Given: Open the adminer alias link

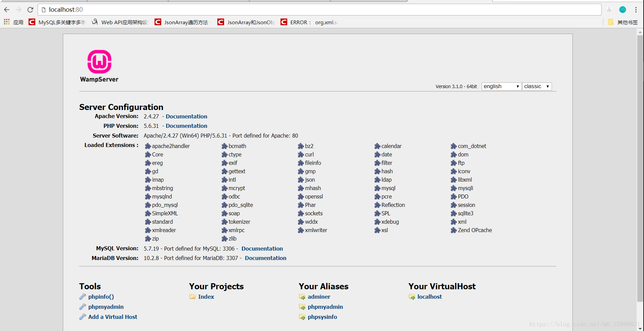Looking at the screenshot, I should (319, 297).
